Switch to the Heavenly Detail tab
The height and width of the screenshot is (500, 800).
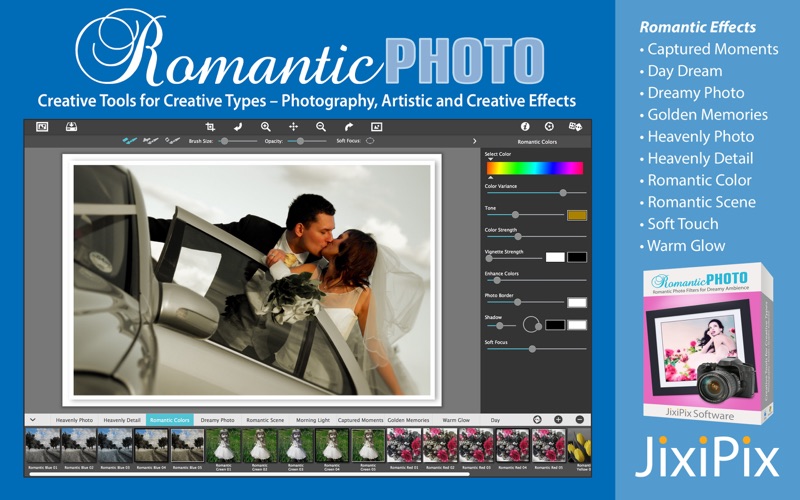click(x=121, y=420)
